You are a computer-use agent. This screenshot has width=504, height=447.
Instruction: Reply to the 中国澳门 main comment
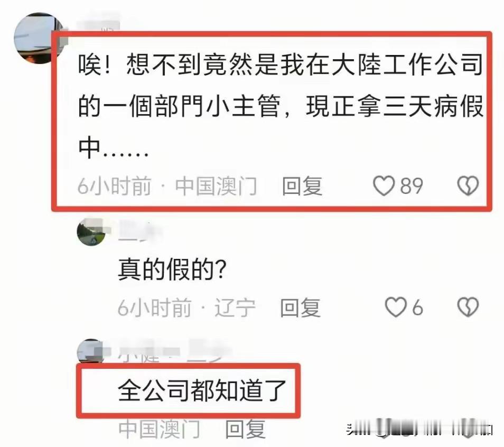coord(302,186)
